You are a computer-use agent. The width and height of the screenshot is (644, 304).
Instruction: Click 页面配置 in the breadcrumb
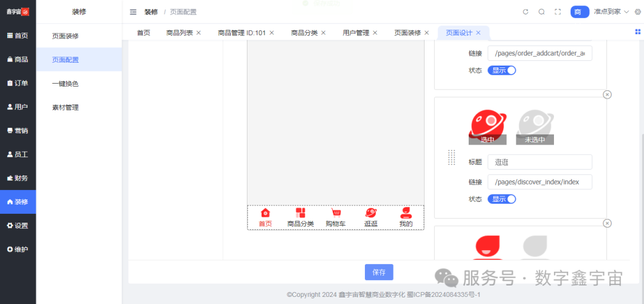pos(183,12)
